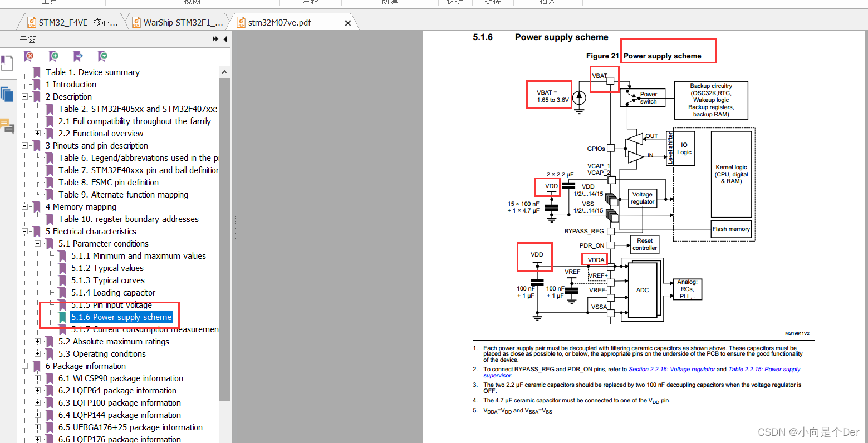
Task: Expand 6.5 UFBGA176+25 package information
Action: click(x=37, y=427)
